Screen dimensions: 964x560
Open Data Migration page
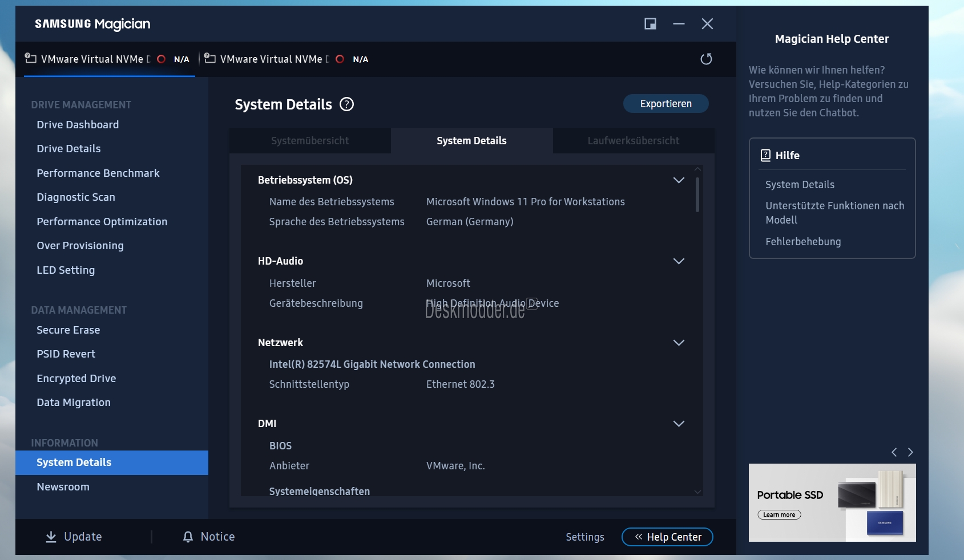74,403
